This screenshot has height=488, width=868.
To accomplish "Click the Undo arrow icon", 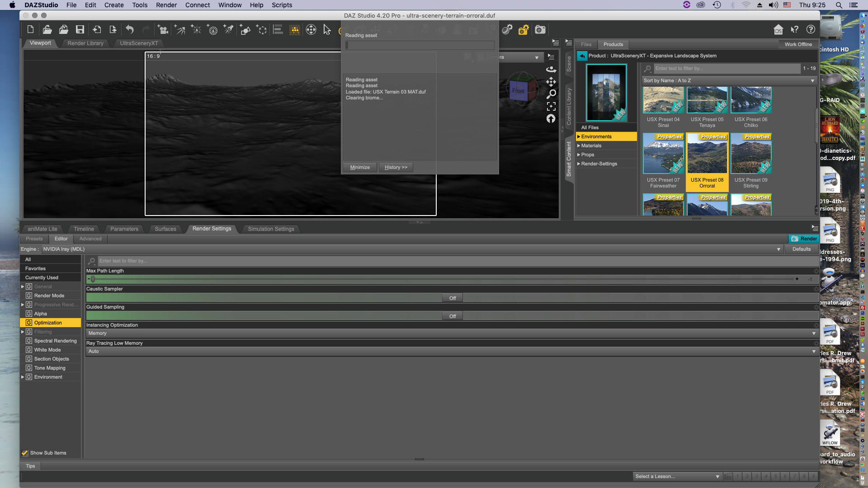I will click(x=130, y=30).
